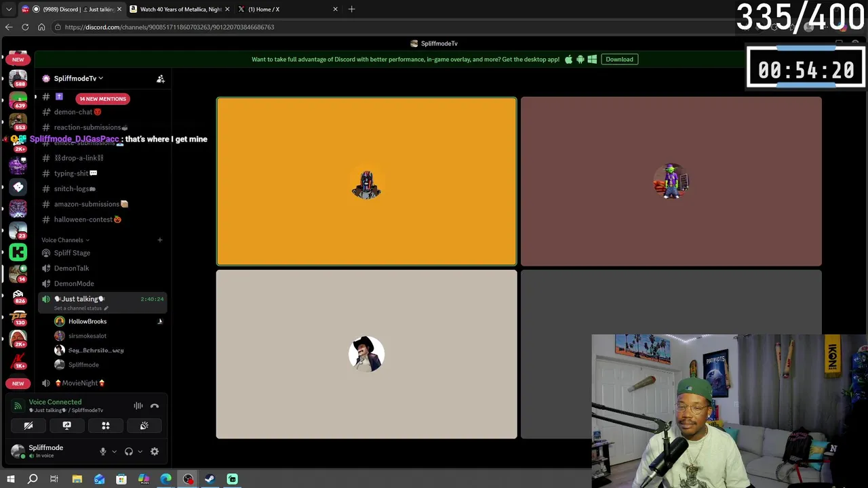
Task: Open the Windows Start menu
Action: [x=10, y=479]
